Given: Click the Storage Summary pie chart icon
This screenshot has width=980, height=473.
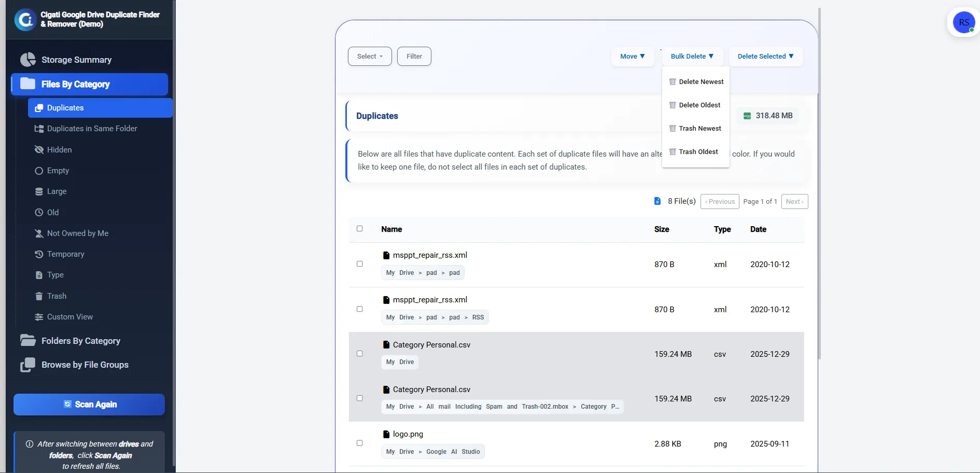Looking at the screenshot, I should (28, 60).
